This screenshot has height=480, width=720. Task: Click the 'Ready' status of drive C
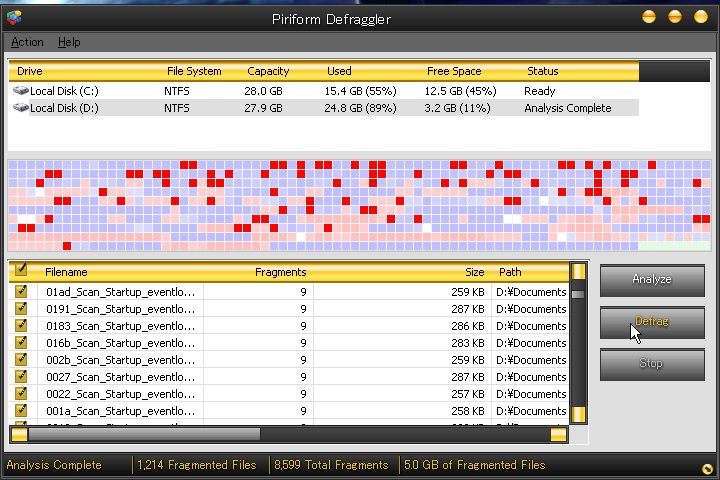point(540,91)
